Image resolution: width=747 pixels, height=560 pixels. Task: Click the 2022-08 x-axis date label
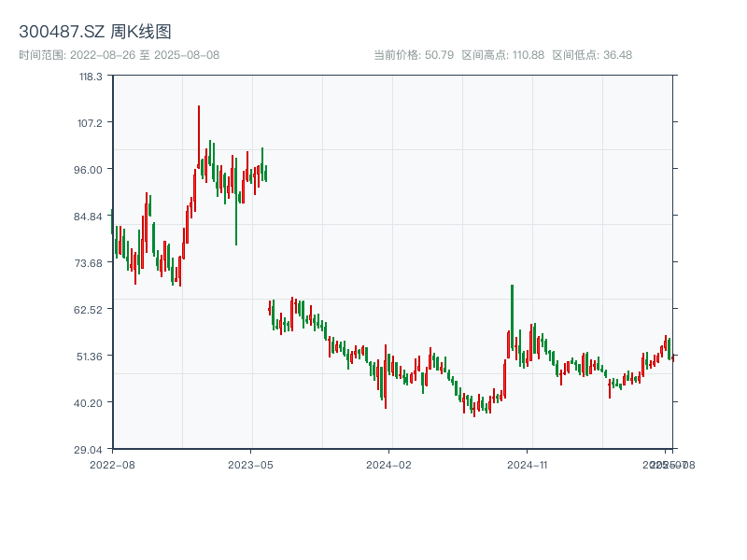pyautogui.click(x=112, y=464)
